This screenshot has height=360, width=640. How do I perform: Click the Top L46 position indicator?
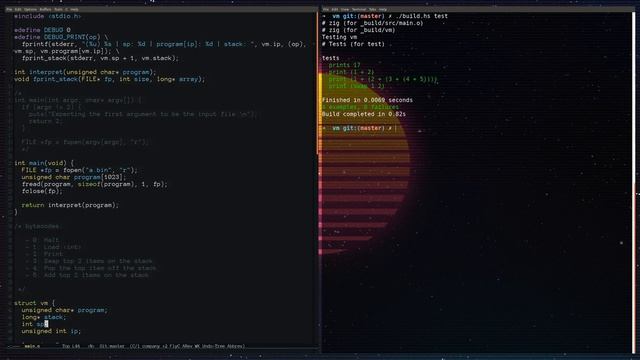pyautogui.click(x=71, y=346)
